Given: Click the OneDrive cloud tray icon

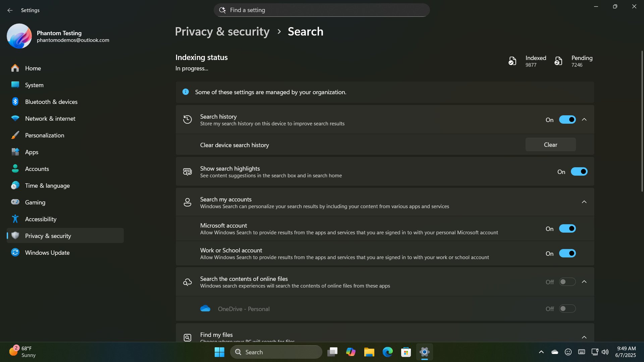Looking at the screenshot, I should tap(554, 352).
